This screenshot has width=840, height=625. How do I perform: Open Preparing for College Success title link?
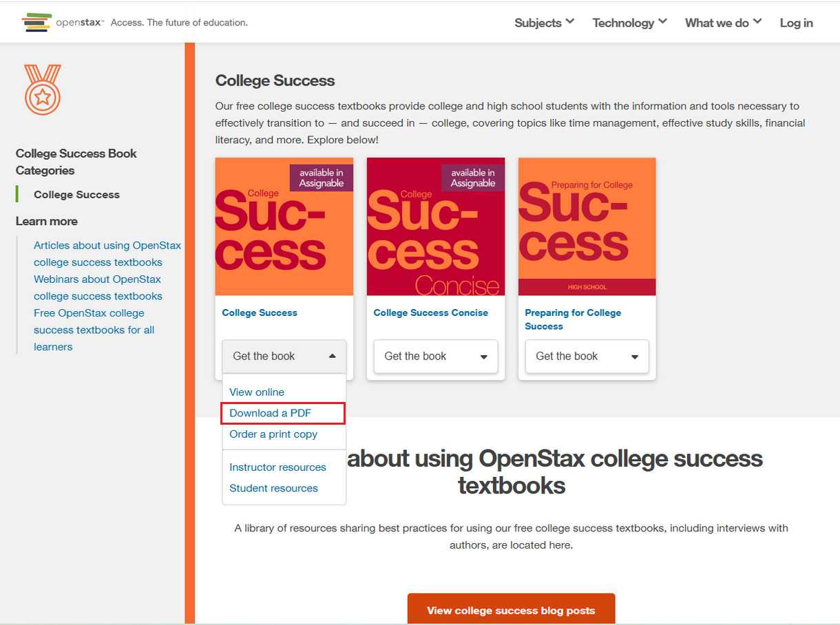[x=573, y=319]
